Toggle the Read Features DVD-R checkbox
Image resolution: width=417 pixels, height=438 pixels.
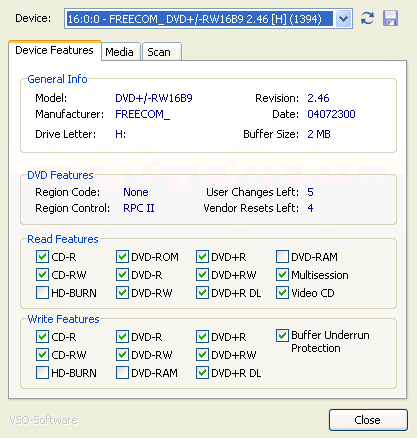(x=122, y=275)
